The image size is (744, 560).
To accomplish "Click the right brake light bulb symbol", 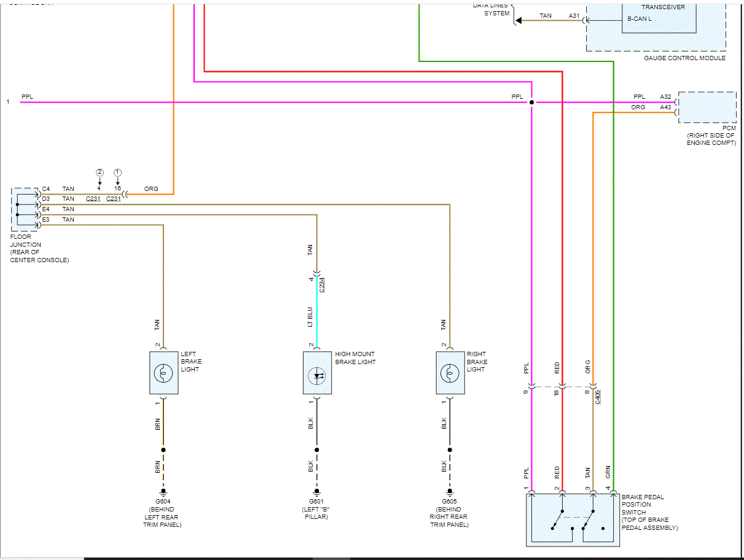I will [x=450, y=373].
